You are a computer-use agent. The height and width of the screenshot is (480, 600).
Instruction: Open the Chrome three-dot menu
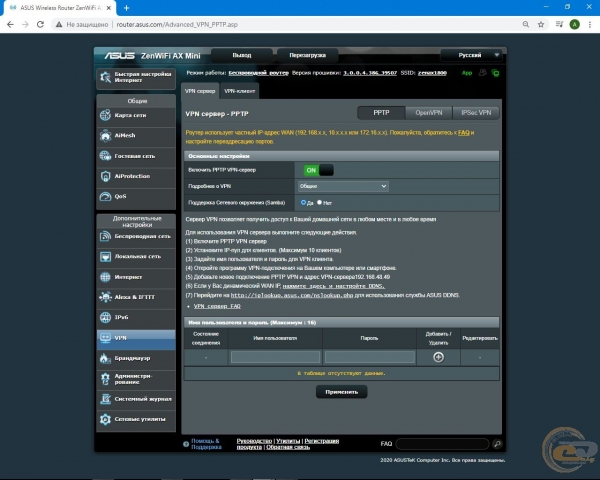point(590,24)
